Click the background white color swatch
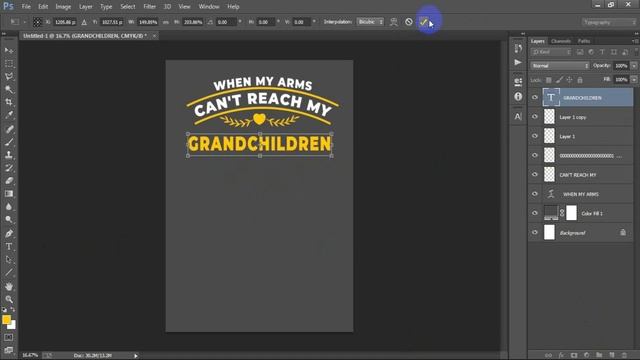The image size is (640, 360). click(x=13, y=326)
